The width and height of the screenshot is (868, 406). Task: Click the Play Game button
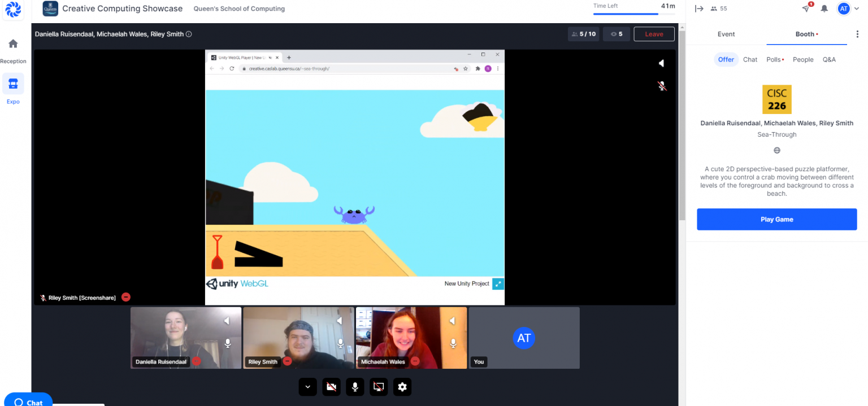pos(776,219)
